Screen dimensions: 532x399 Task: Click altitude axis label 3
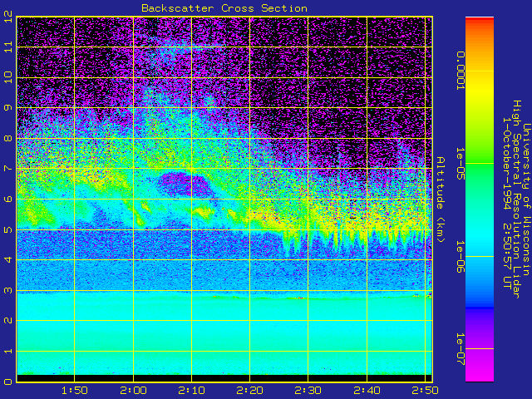point(8,290)
